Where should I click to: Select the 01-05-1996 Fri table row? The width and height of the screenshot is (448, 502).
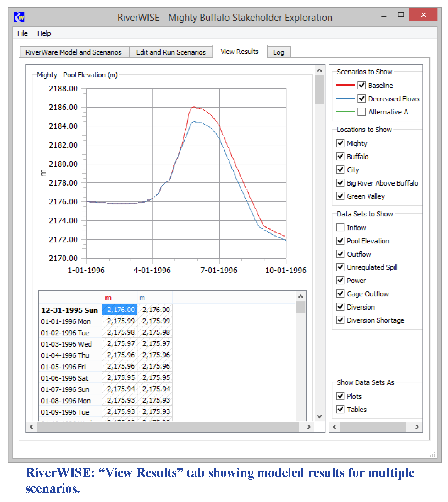click(63, 367)
